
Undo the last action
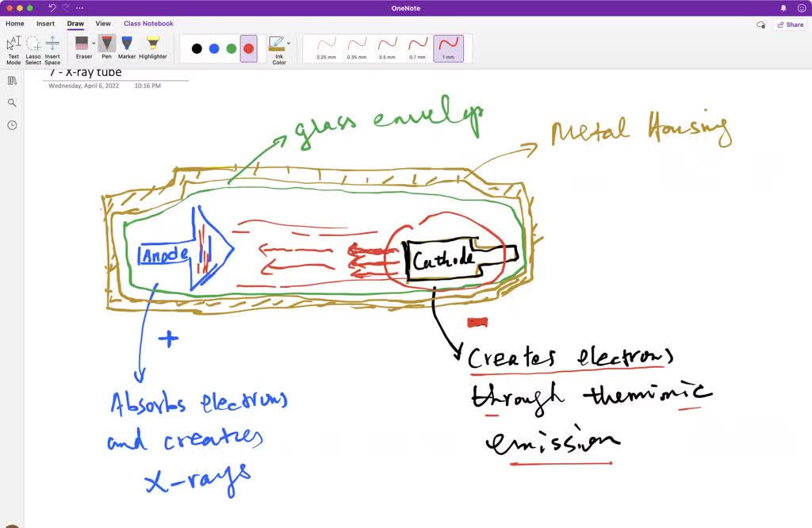point(52,8)
